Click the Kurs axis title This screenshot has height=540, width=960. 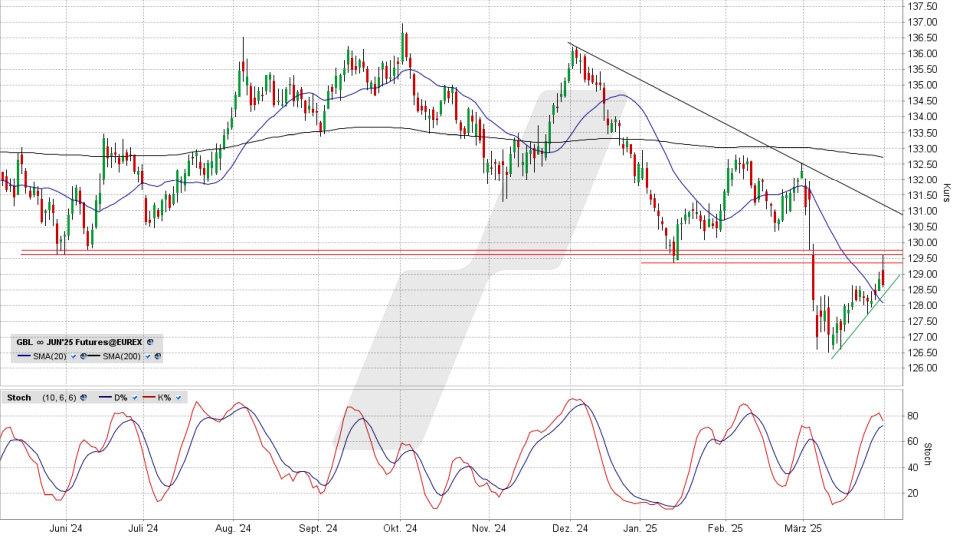[947, 193]
